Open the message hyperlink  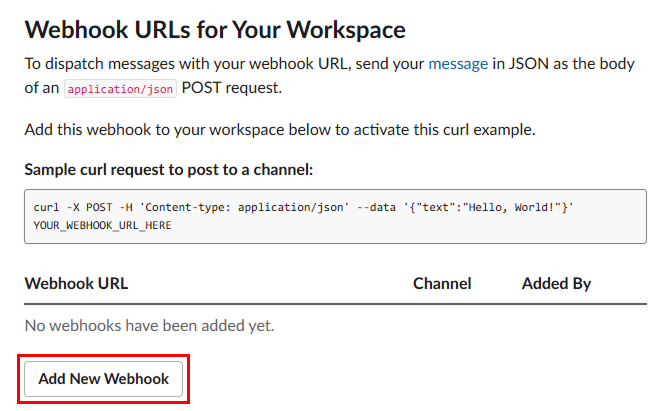tap(458, 64)
